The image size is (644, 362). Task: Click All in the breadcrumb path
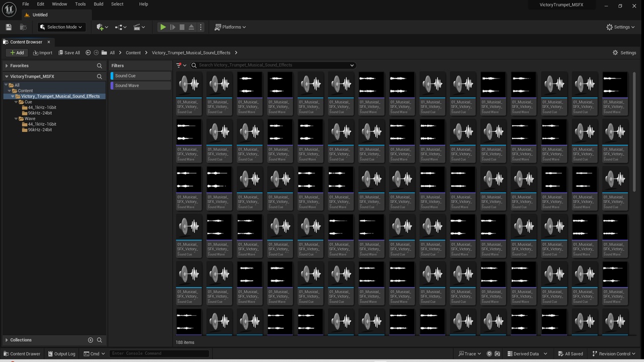point(112,53)
